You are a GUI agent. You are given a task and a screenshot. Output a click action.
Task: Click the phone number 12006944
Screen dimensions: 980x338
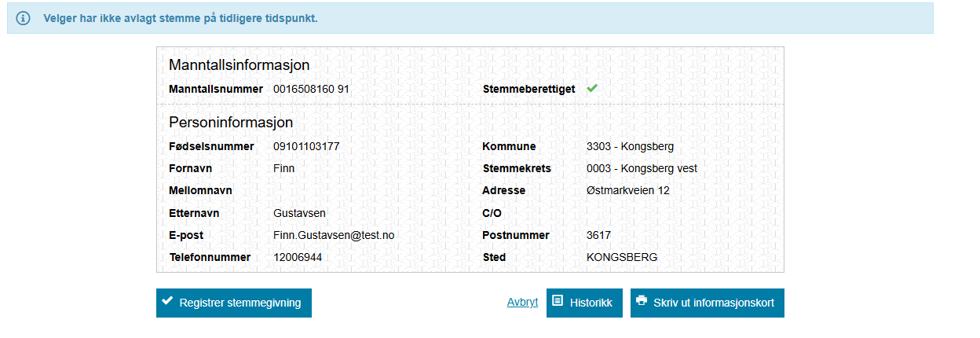(x=298, y=257)
